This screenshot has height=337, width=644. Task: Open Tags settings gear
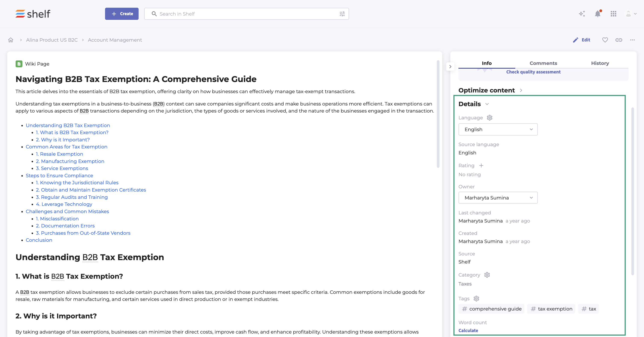pos(476,299)
